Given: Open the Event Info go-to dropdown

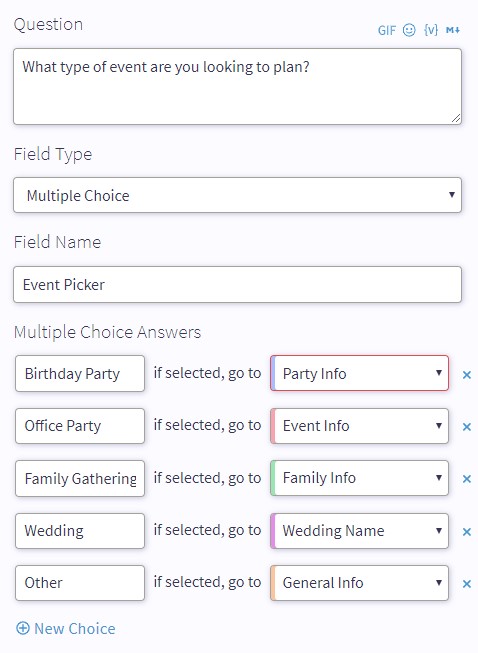Looking at the screenshot, I should pos(359,426).
